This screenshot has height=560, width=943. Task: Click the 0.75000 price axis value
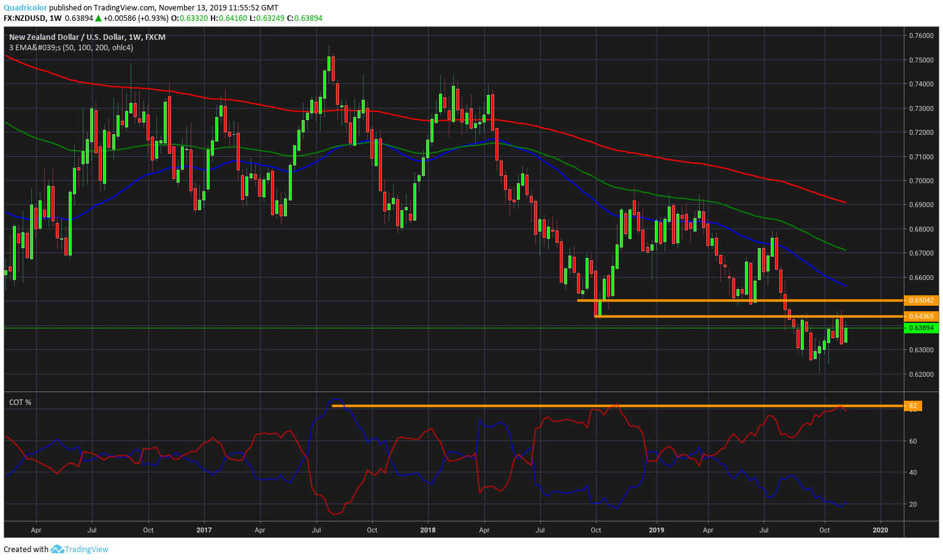click(921, 60)
